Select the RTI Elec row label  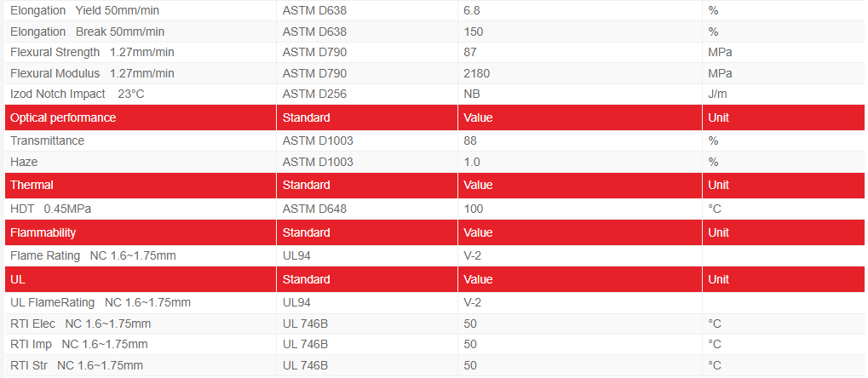80,324
